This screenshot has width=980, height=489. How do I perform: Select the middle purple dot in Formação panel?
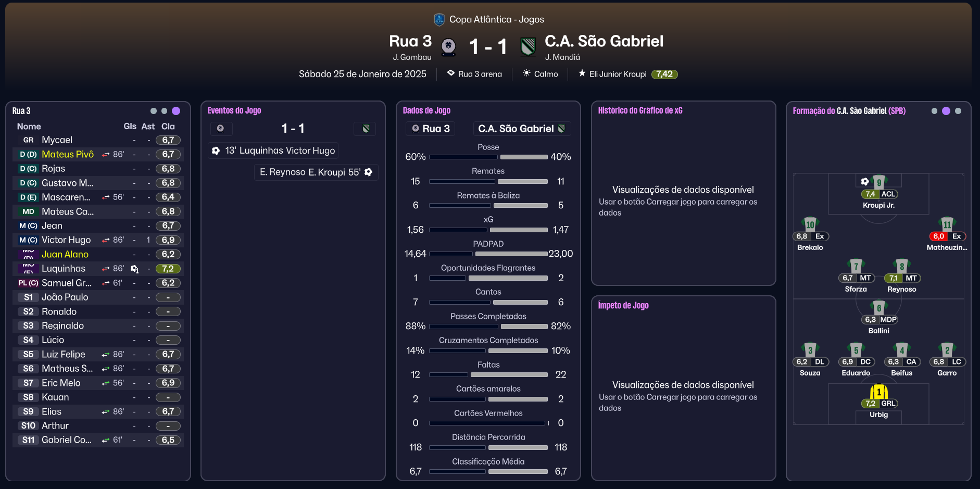(x=946, y=111)
